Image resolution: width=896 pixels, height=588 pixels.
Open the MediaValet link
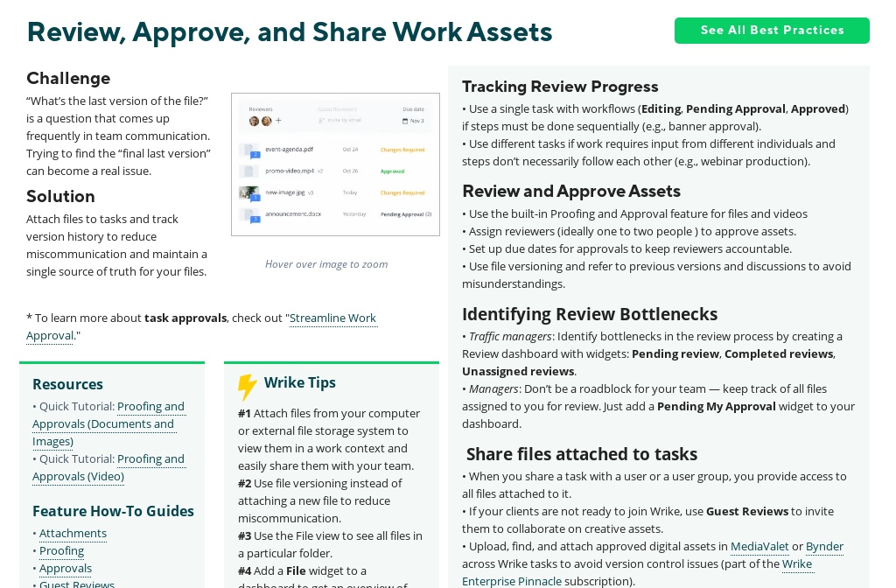point(759,546)
